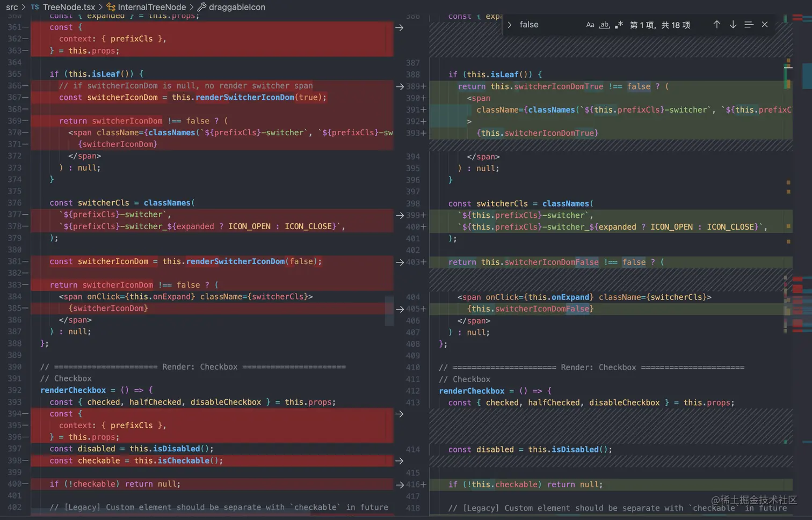This screenshot has width=812, height=520.
Task: Click 'const switcherCls' on right line 398
Action: tap(488, 204)
